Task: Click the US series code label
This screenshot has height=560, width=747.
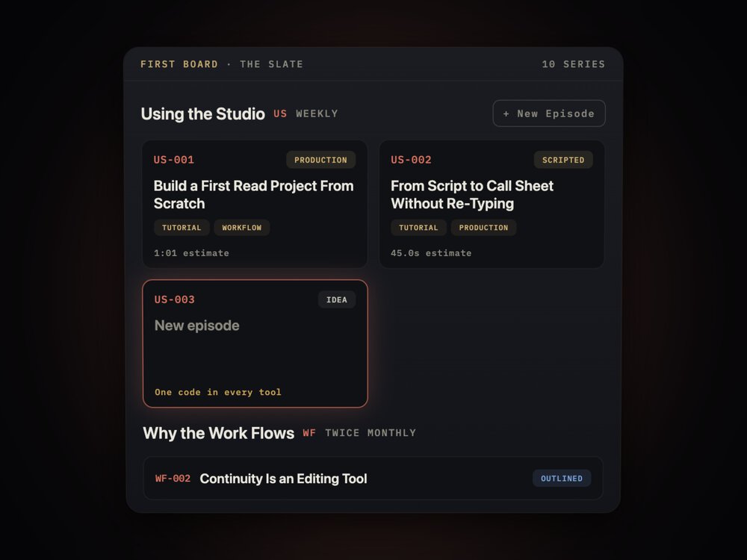Action: (280, 113)
